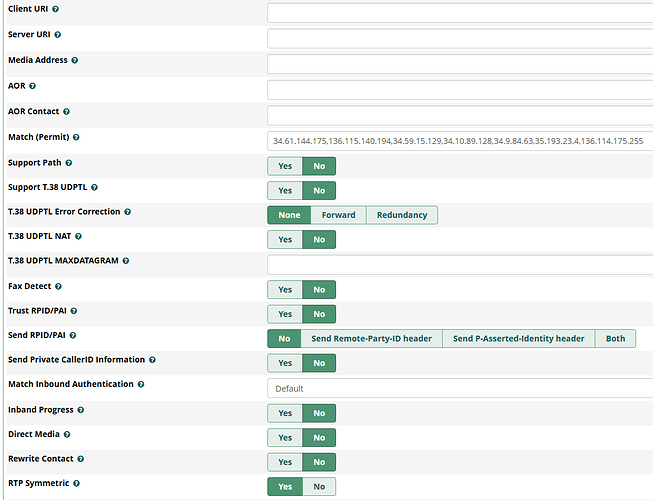
Task: Choose Send P-Asserted-Identity header option
Action: 518,338
